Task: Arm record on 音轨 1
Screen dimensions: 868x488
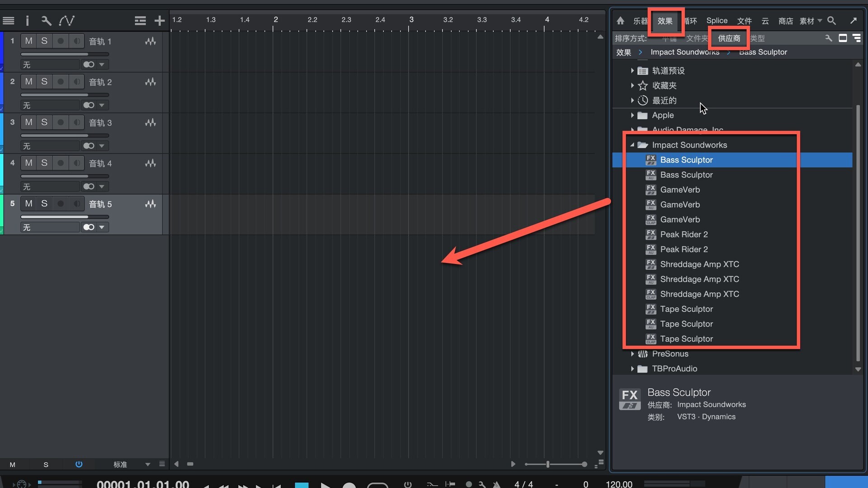Action: (x=61, y=41)
